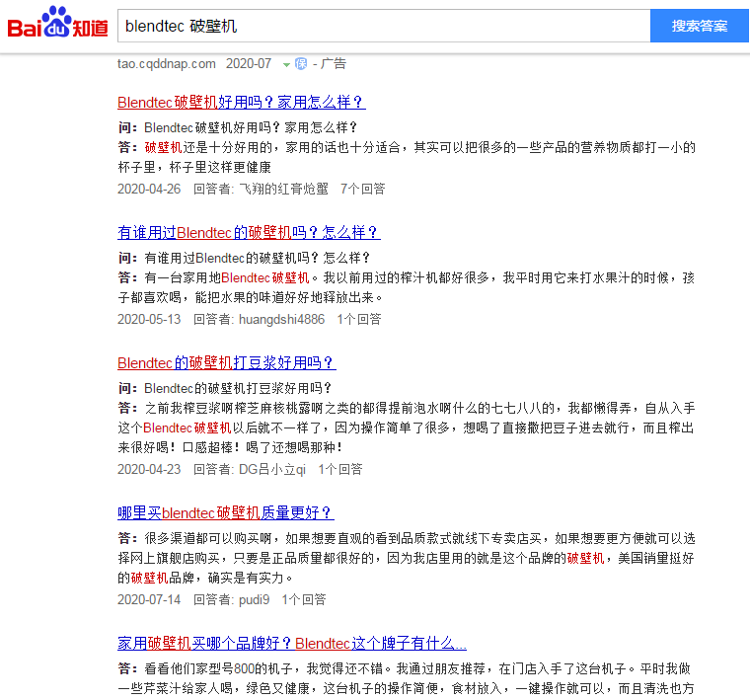Click the date 2020-07-14
Image resolution: width=750 pixels, height=700 pixels.
pos(149,599)
